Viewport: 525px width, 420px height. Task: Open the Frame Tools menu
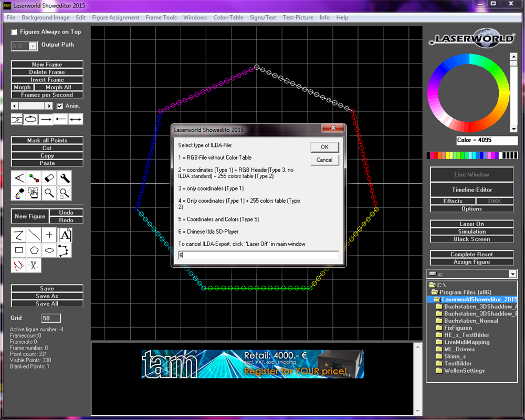161,17
